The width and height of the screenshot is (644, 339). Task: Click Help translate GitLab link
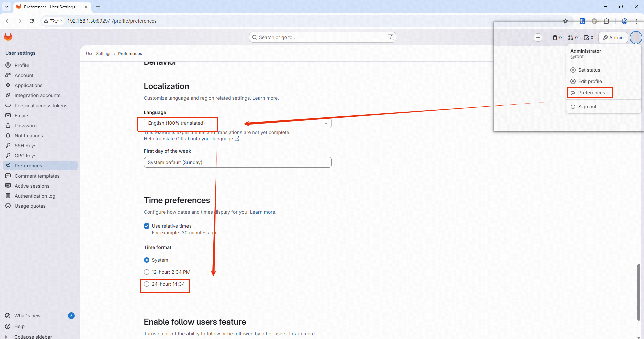[x=192, y=139]
